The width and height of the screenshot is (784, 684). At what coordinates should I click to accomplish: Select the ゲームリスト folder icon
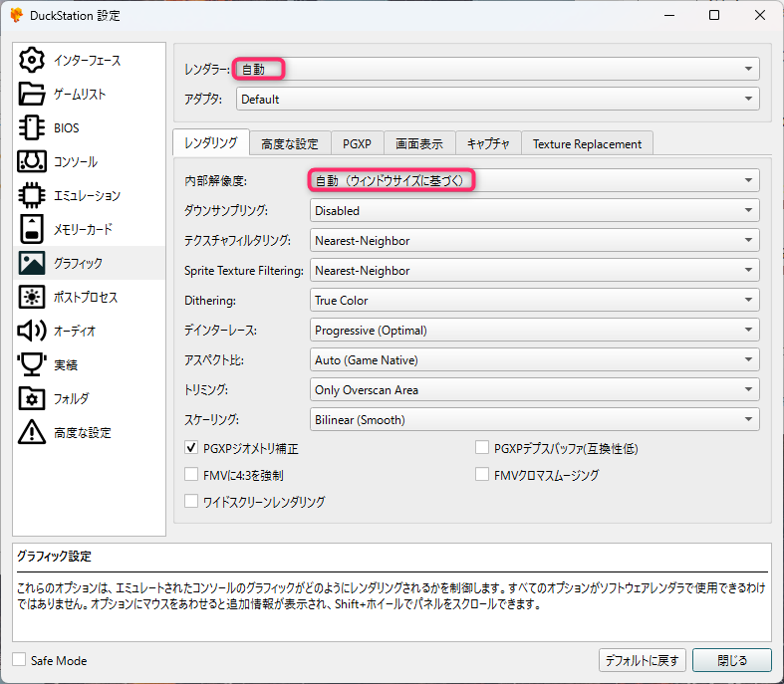click(32, 94)
